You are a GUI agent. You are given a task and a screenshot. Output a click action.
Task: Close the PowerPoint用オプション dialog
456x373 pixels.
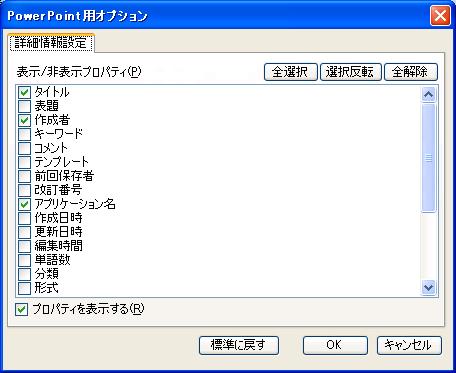click(440, 16)
